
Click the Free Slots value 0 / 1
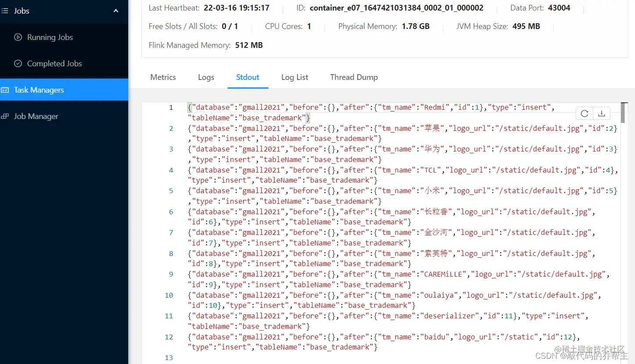(x=230, y=26)
